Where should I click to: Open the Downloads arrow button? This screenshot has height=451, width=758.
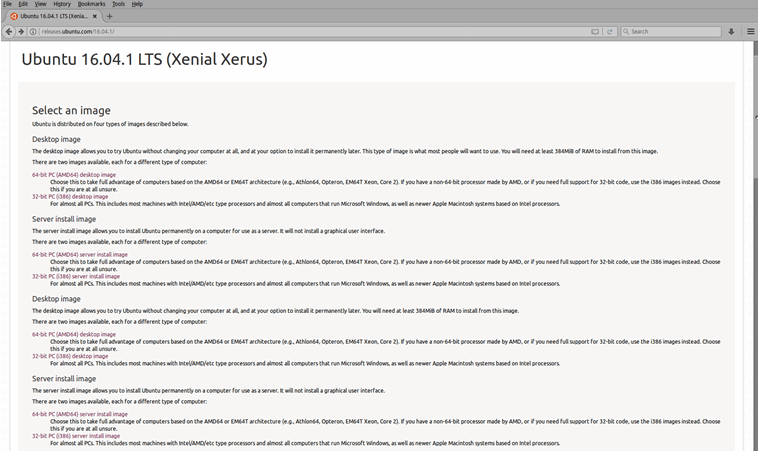tap(731, 31)
